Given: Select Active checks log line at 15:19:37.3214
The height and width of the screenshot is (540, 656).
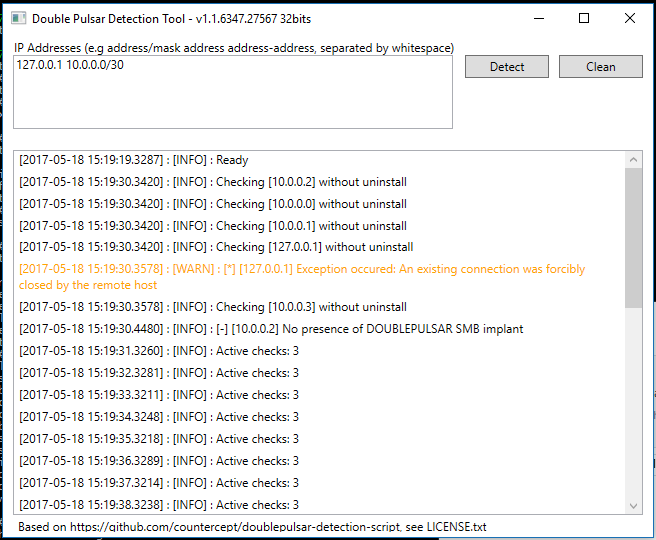Looking at the screenshot, I should point(159,483).
